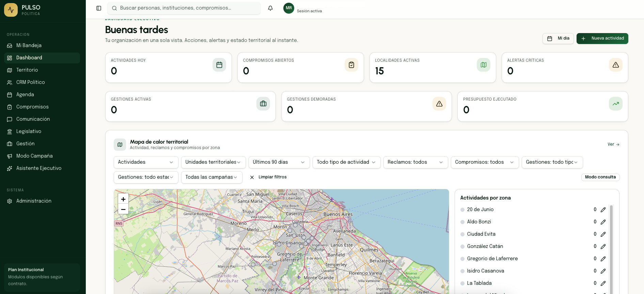Open Administración settings
This screenshot has height=294, width=644.
pyautogui.click(x=42, y=201)
